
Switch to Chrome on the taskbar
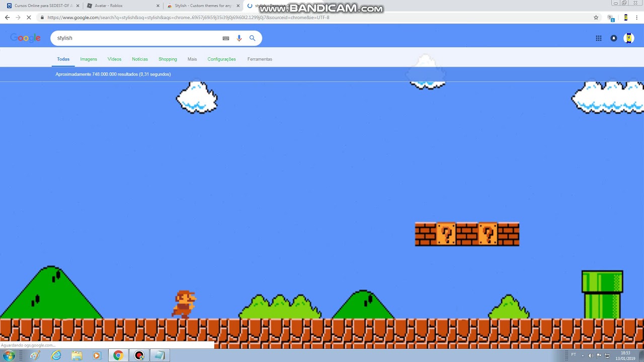pyautogui.click(x=118, y=355)
